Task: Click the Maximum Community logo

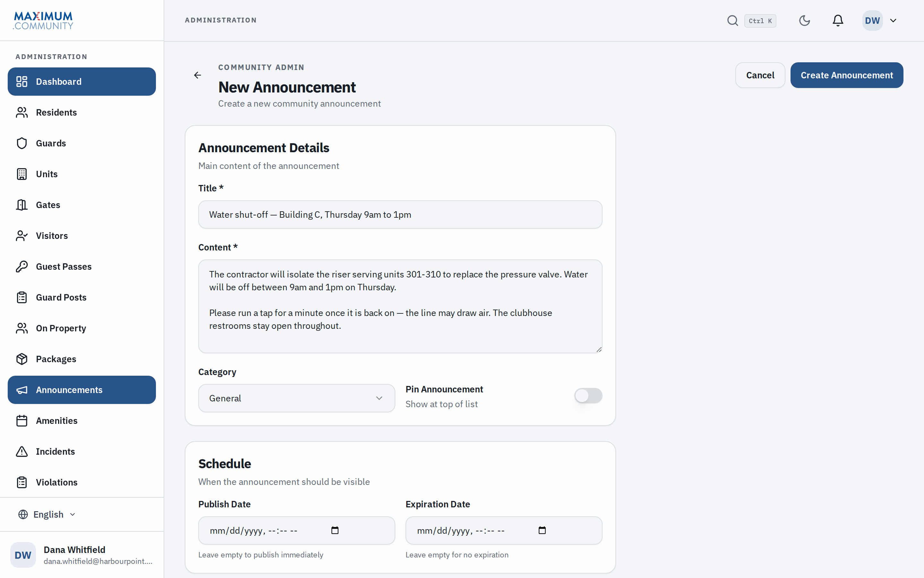Action: [43, 21]
